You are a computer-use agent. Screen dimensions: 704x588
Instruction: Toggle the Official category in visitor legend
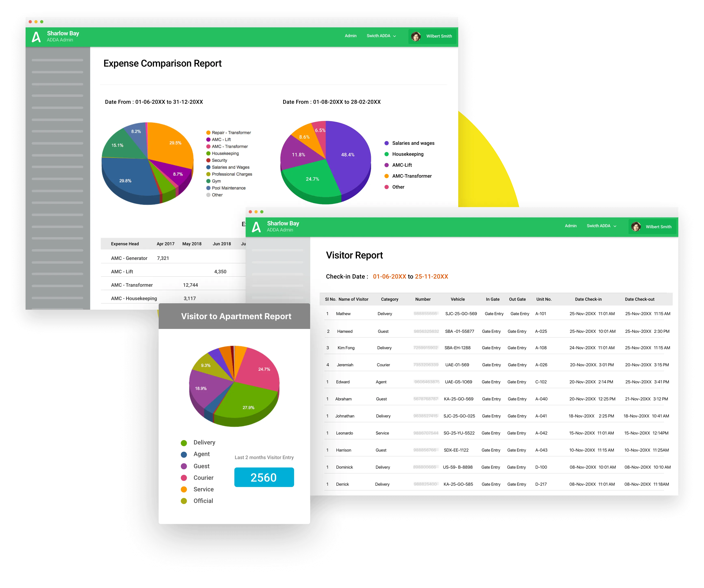click(x=184, y=501)
